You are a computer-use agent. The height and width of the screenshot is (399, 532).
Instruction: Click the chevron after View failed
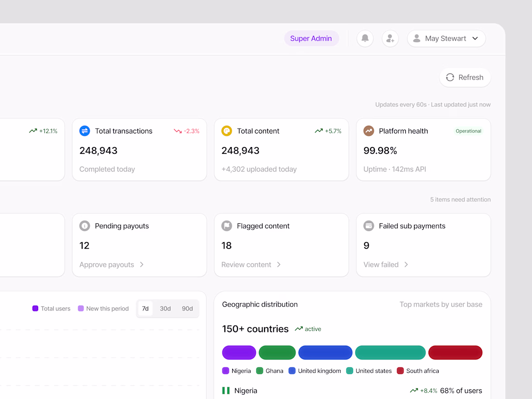pos(406,265)
